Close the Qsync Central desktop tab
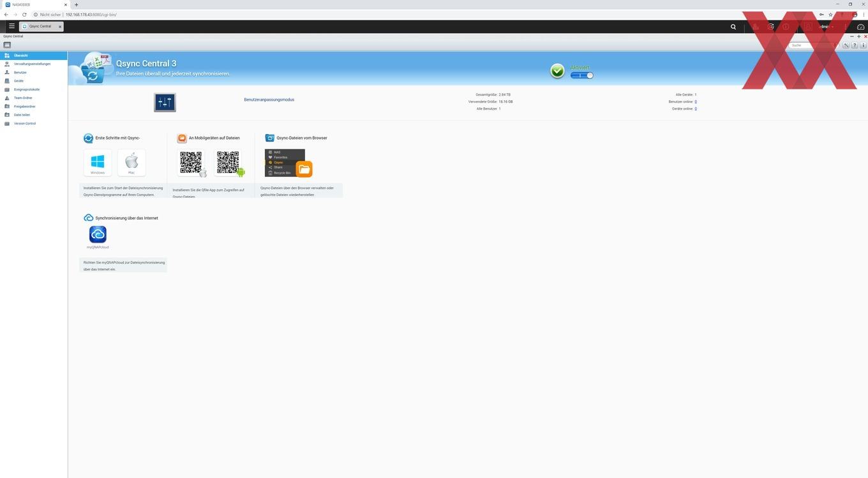This screenshot has width=868, height=478. 60,26
